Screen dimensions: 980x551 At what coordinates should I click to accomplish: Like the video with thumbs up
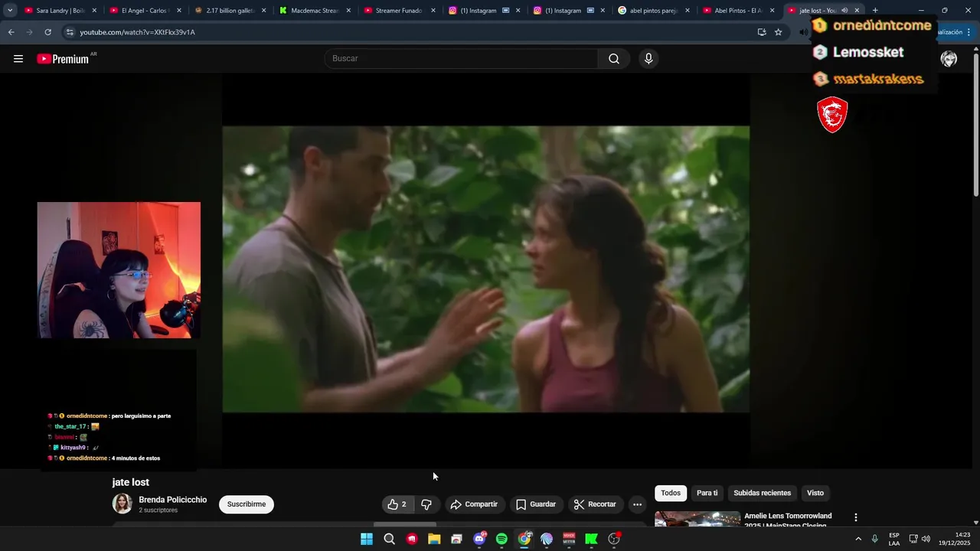click(397, 504)
